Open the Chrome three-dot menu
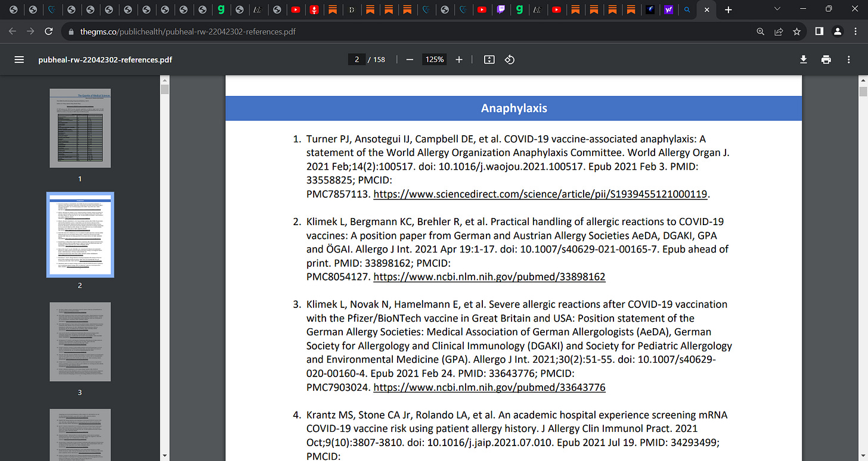 coord(855,32)
